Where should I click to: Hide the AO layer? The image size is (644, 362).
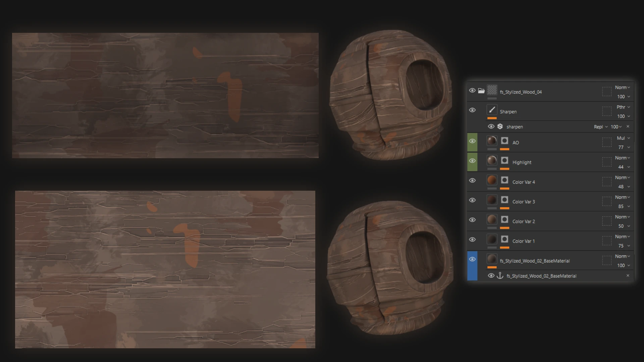coord(472,141)
